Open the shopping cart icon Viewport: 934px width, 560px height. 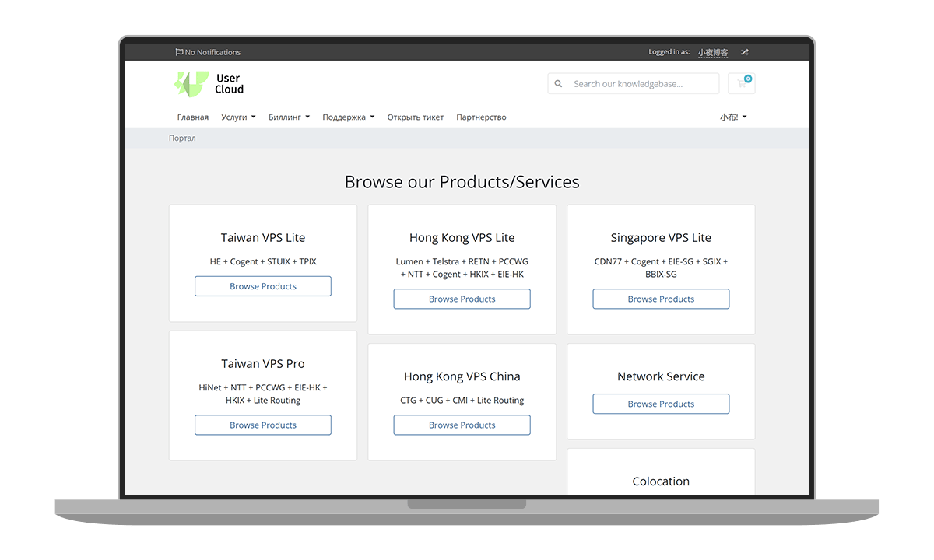(742, 83)
